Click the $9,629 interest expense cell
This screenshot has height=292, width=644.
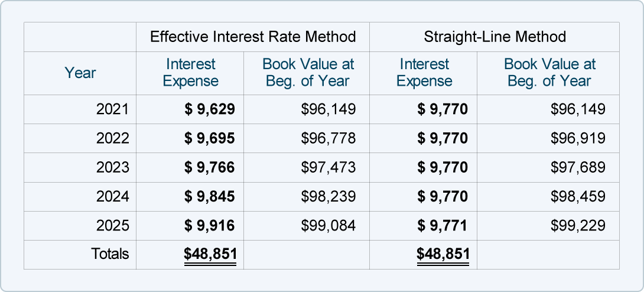[210, 109]
